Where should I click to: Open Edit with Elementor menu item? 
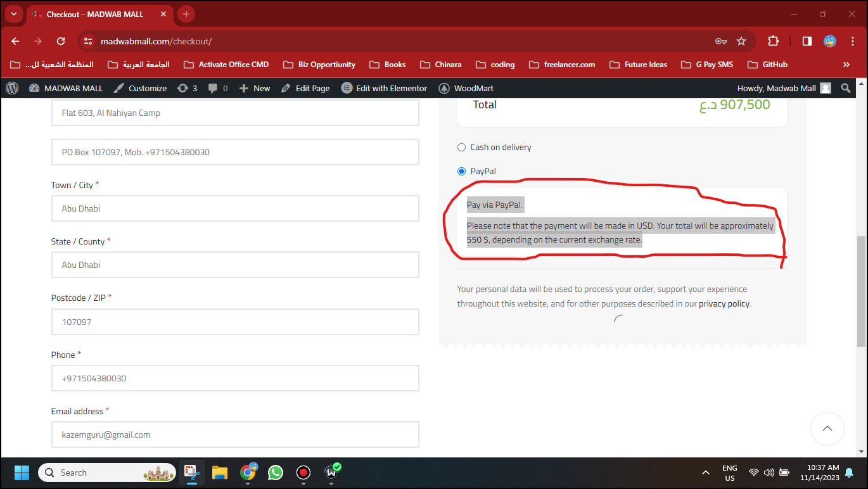384,88
